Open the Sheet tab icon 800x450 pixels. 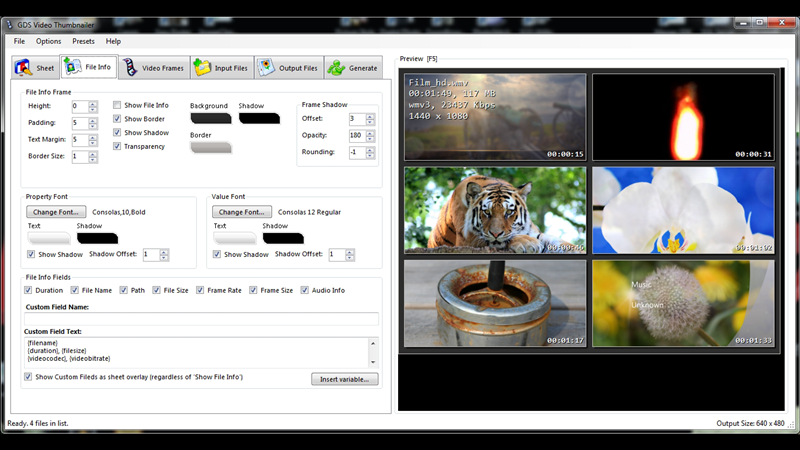[x=23, y=67]
